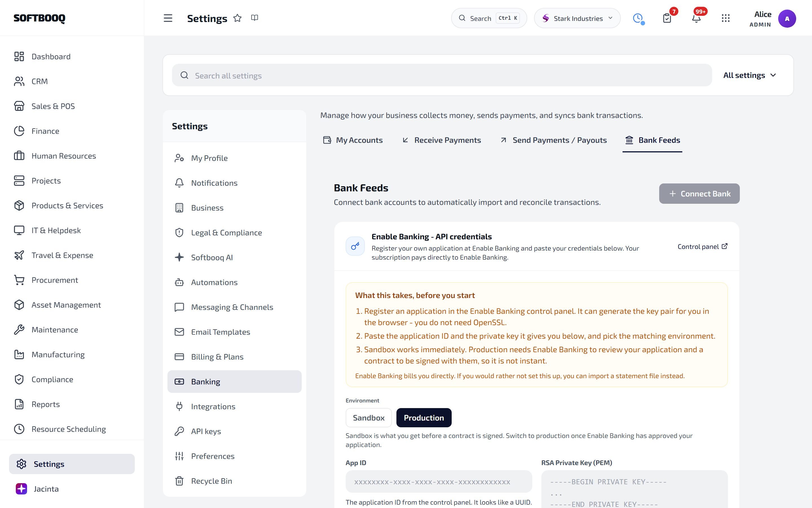Open the global Search Ctrl K box
Image resolution: width=812 pixels, height=508 pixels.
coord(489,18)
